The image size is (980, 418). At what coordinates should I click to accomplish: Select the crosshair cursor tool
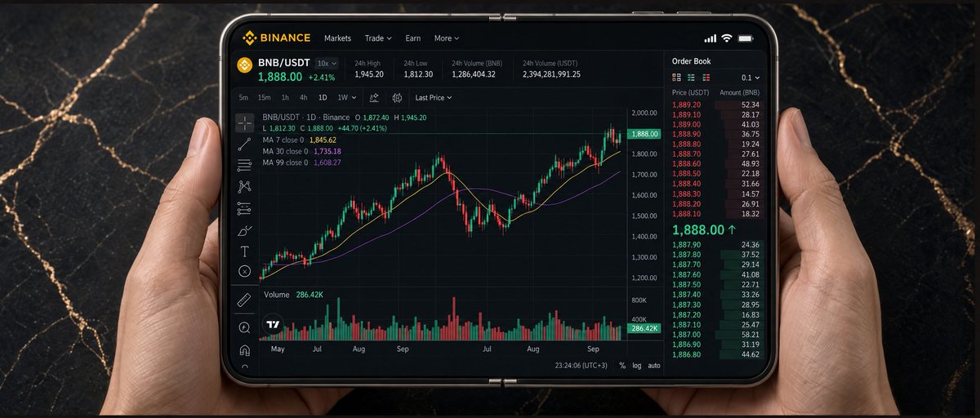[x=244, y=123]
